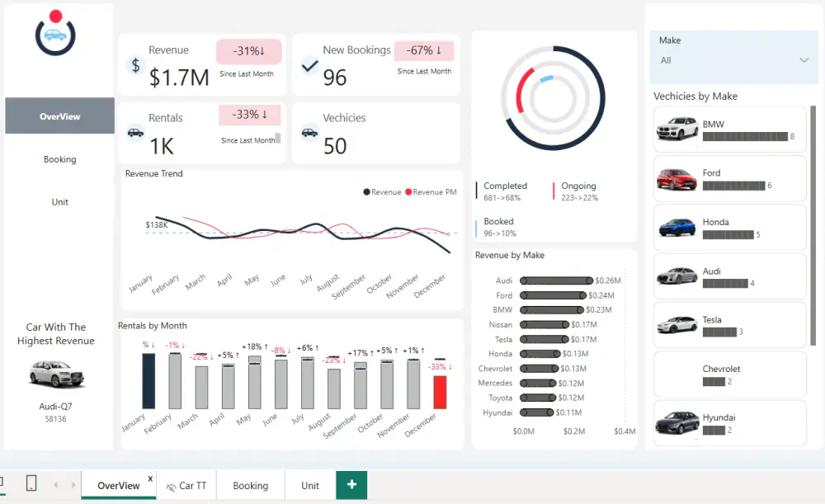Click the BMW vehicle count bar
This screenshot has width=825, height=504.
click(745, 137)
